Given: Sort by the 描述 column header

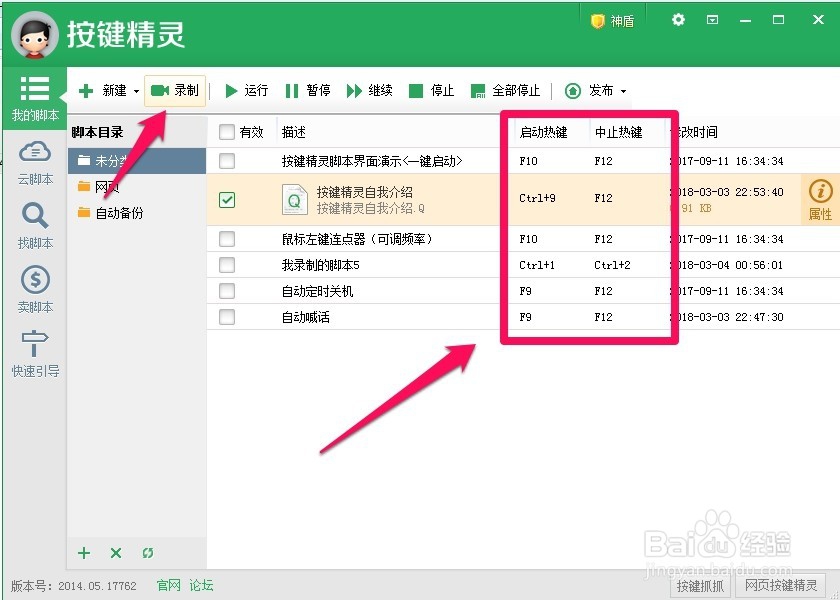Looking at the screenshot, I should [x=294, y=132].
